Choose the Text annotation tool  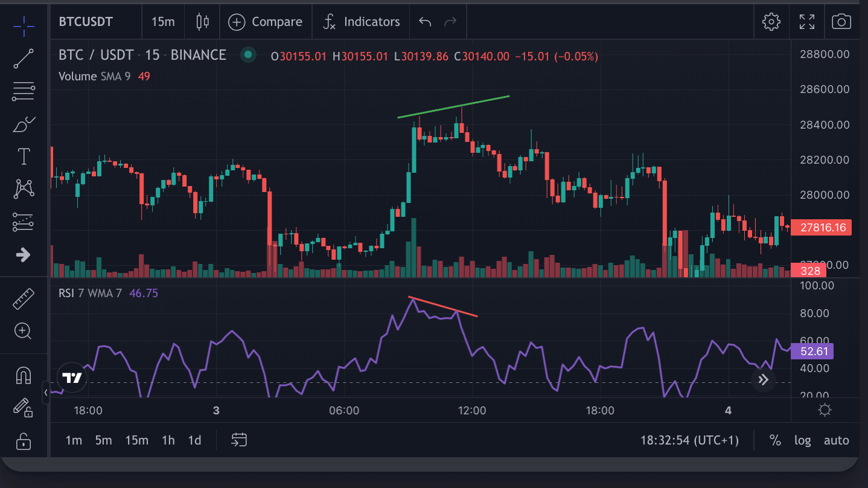click(24, 157)
